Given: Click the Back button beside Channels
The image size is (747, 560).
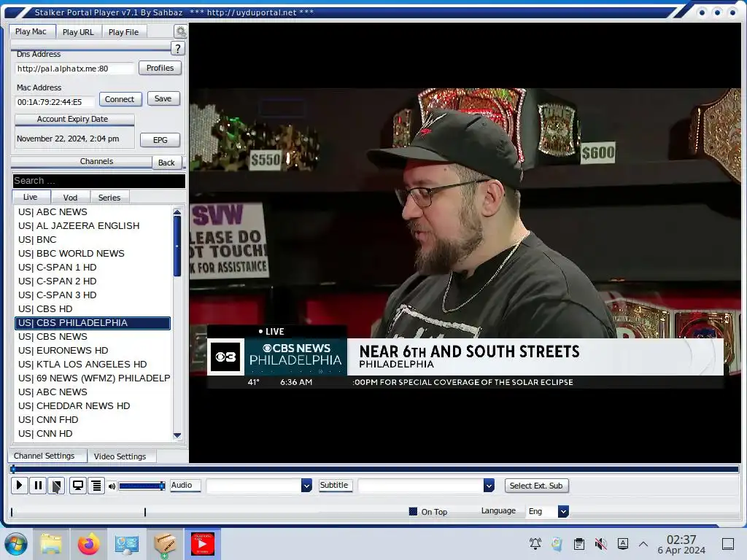Looking at the screenshot, I should 166,163.
